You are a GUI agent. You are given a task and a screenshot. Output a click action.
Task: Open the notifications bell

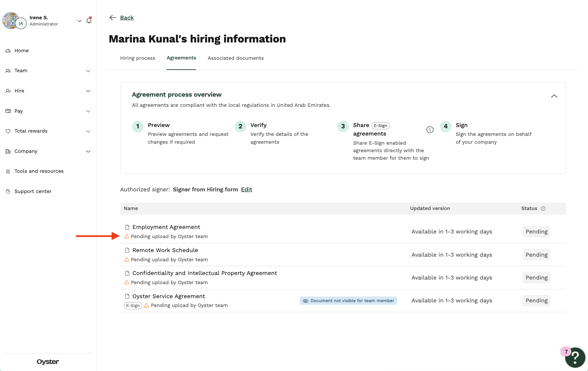point(89,21)
